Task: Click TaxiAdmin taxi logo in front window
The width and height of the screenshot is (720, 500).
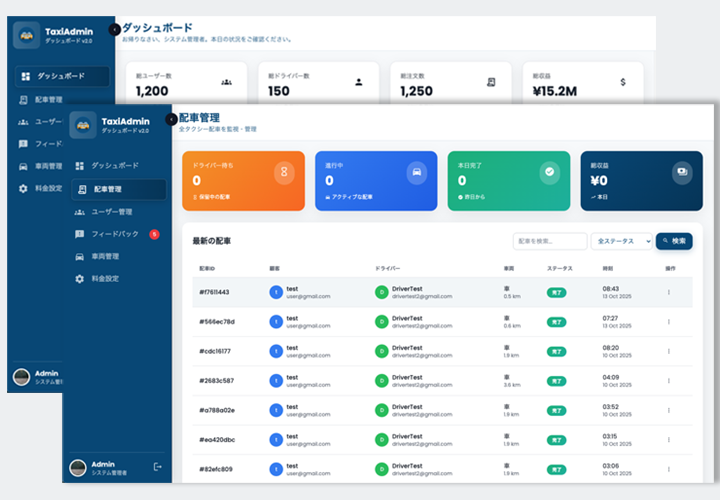Action: [83, 125]
